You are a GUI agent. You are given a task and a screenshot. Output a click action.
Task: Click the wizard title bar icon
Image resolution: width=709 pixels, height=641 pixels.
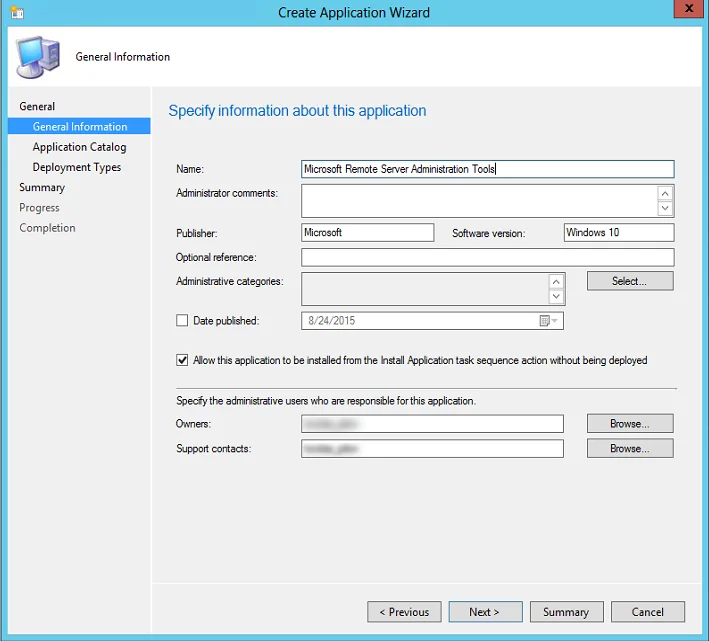tap(17, 12)
